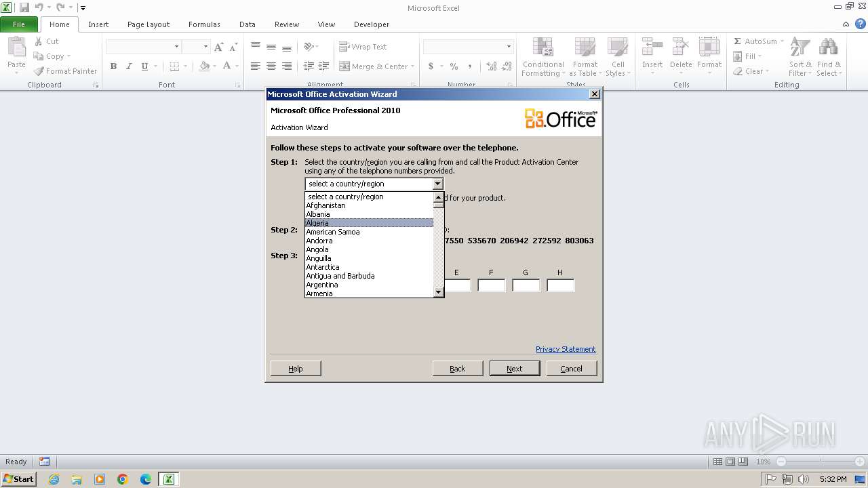Click the Accounting Number Format dollar icon

click(x=431, y=66)
